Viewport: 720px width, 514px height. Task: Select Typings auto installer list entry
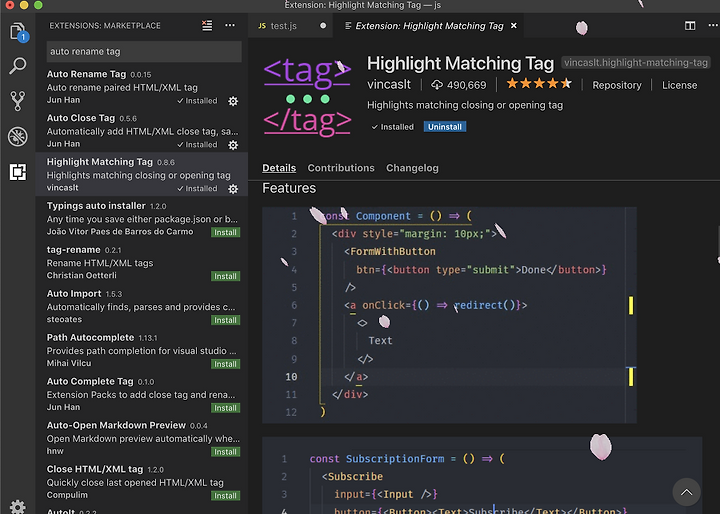tap(142, 218)
